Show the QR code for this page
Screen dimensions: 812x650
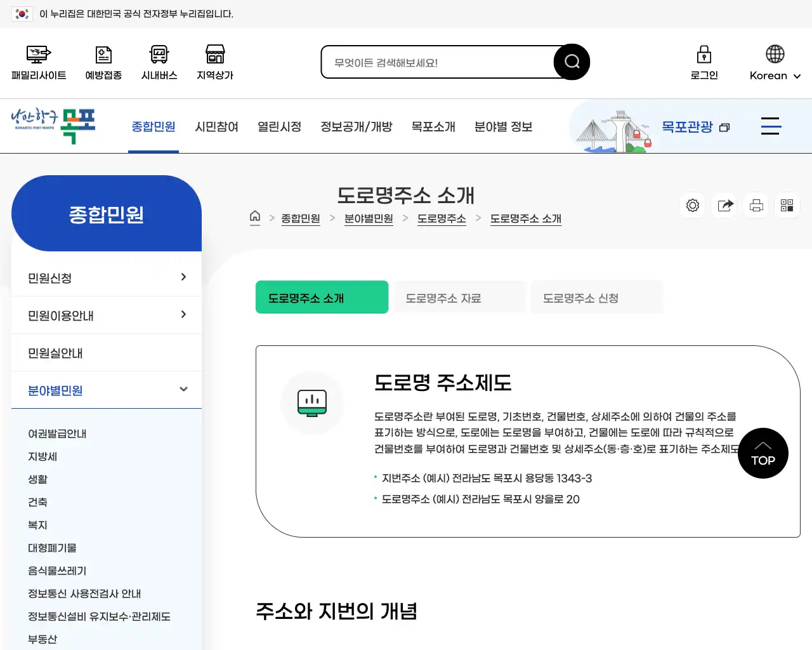(787, 205)
